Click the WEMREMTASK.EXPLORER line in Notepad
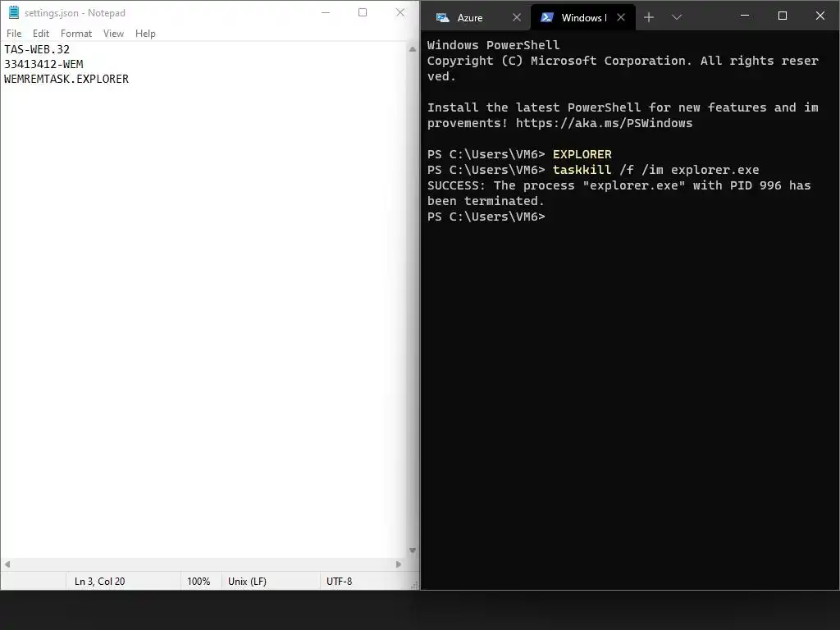840x630 pixels. (x=66, y=79)
